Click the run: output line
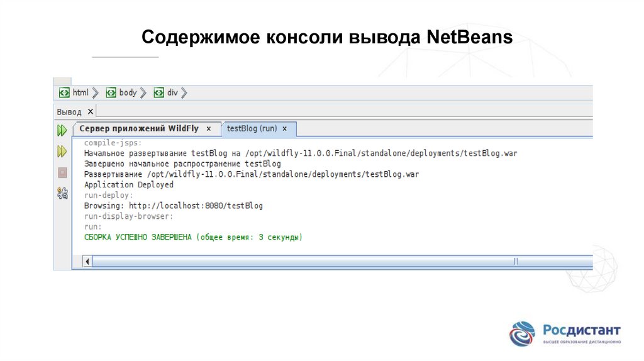This screenshot has width=644, height=361. pyautogui.click(x=93, y=226)
